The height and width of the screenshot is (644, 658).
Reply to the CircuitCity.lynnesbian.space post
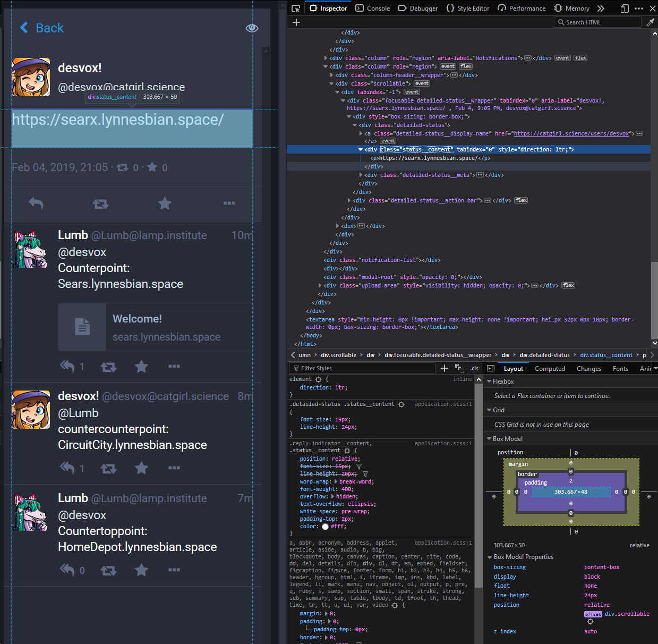[67, 468]
